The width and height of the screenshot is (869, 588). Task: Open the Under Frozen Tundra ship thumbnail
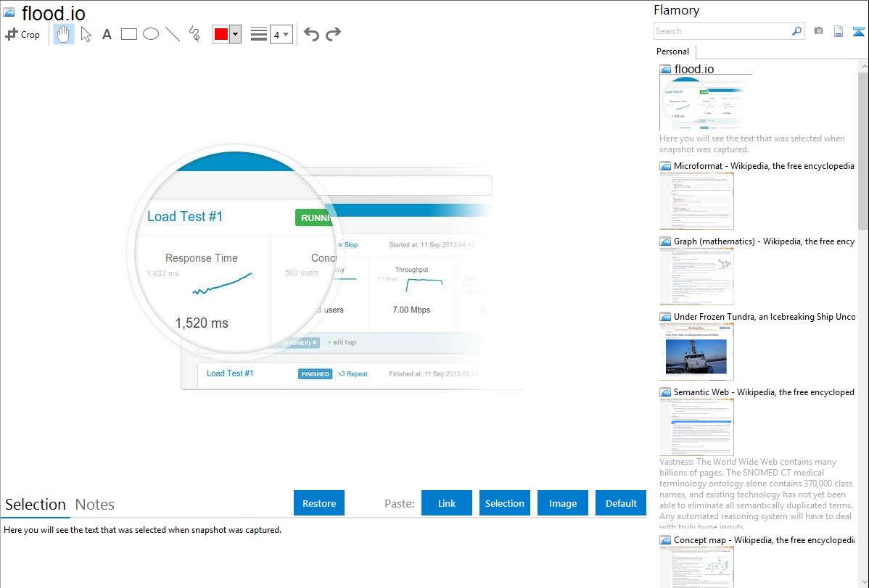[696, 352]
